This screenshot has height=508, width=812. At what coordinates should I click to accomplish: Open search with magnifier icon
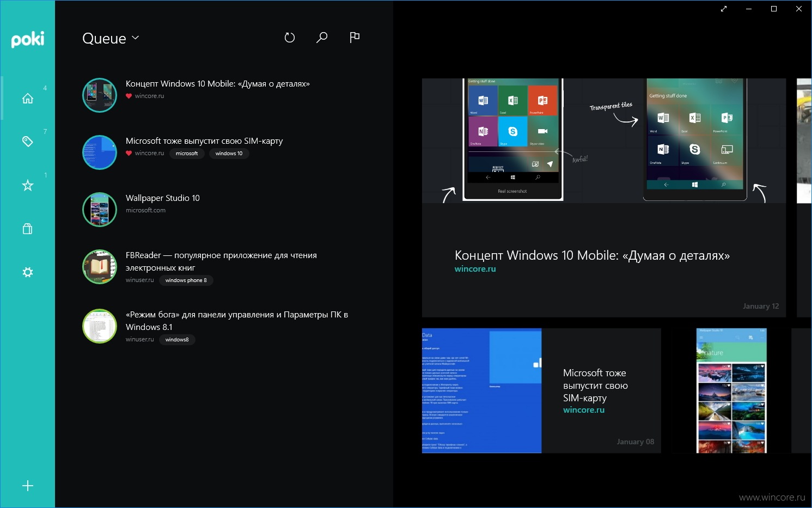pyautogui.click(x=322, y=38)
